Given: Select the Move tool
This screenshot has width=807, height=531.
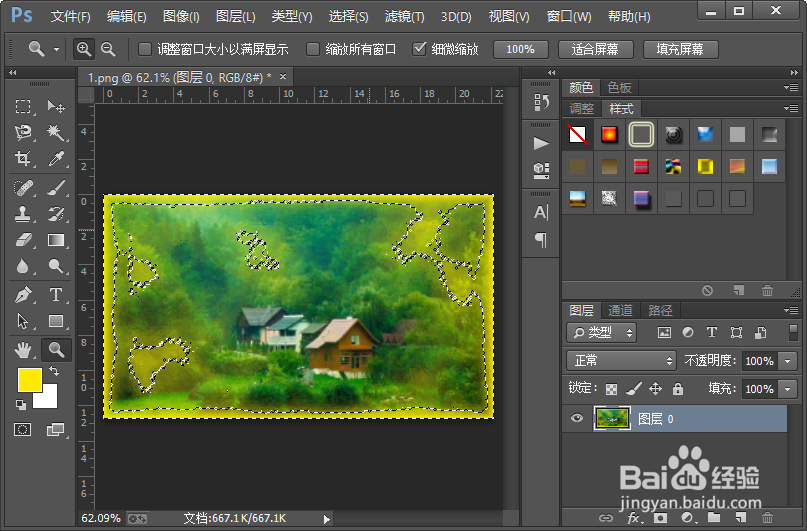Looking at the screenshot, I should click(56, 107).
